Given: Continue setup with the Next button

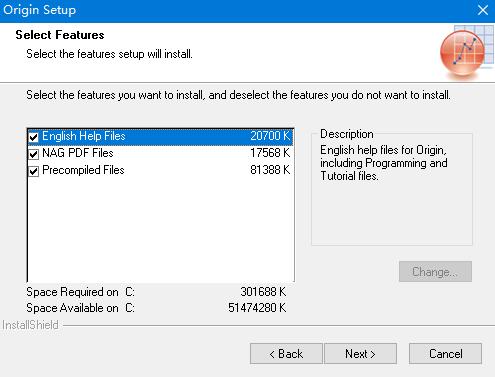Looking at the screenshot, I should [x=360, y=354].
